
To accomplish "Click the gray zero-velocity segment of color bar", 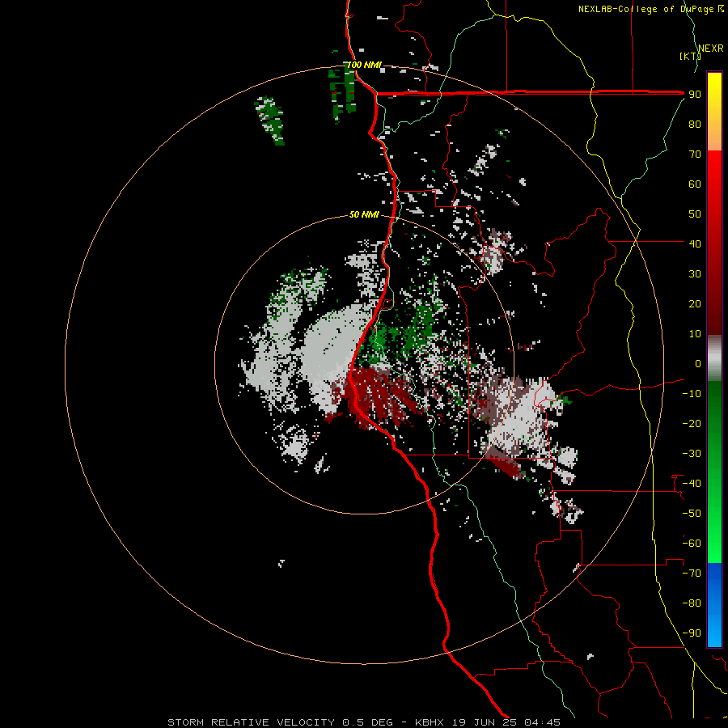I will (x=714, y=358).
